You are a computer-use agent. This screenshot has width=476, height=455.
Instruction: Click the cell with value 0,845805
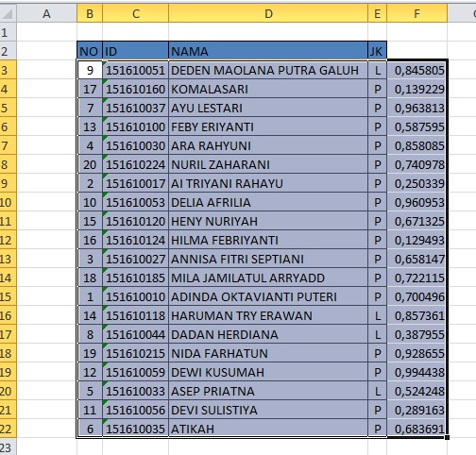[x=416, y=70]
